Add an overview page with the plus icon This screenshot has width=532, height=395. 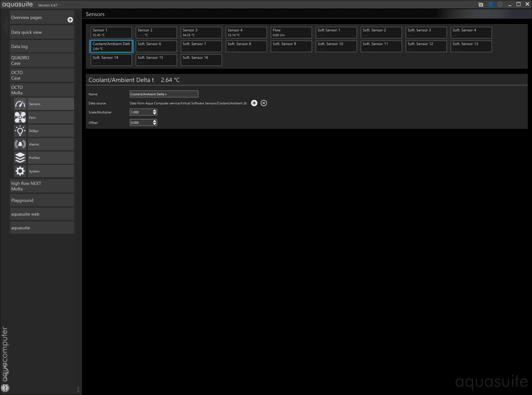pos(70,20)
